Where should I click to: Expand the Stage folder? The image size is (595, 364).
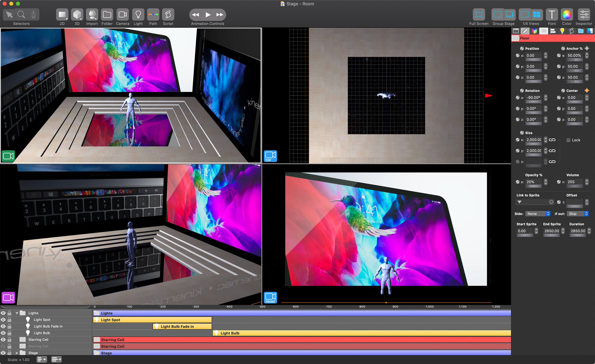click(17, 353)
